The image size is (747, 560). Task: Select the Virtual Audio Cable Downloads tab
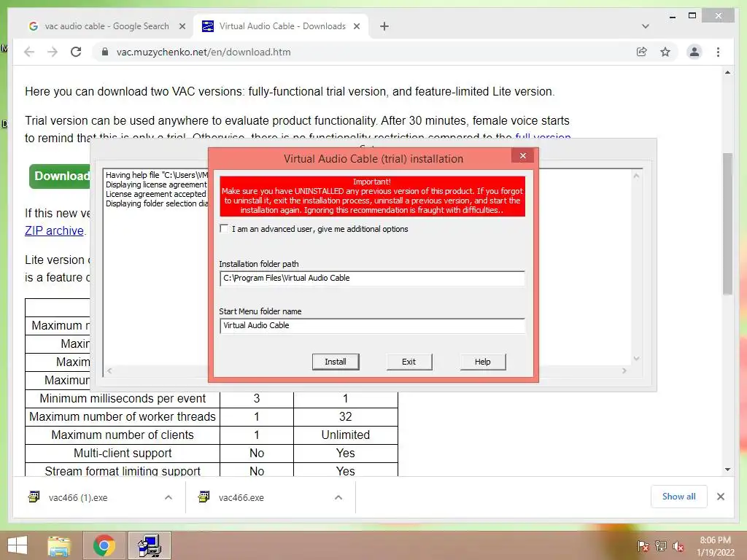point(281,26)
